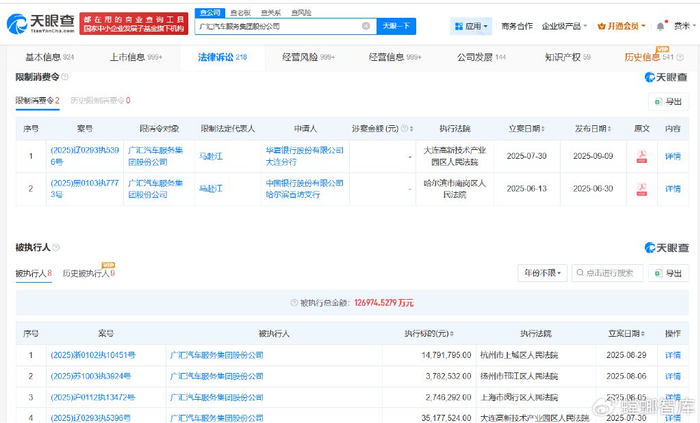
Task: Switch to the 历史信息 tab
Action: (650, 57)
